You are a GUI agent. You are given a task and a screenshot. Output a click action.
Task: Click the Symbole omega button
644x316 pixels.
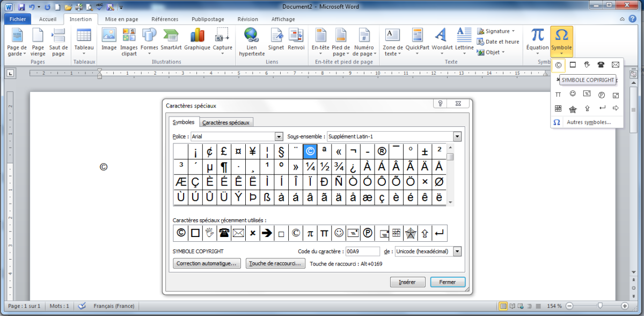tap(561, 42)
